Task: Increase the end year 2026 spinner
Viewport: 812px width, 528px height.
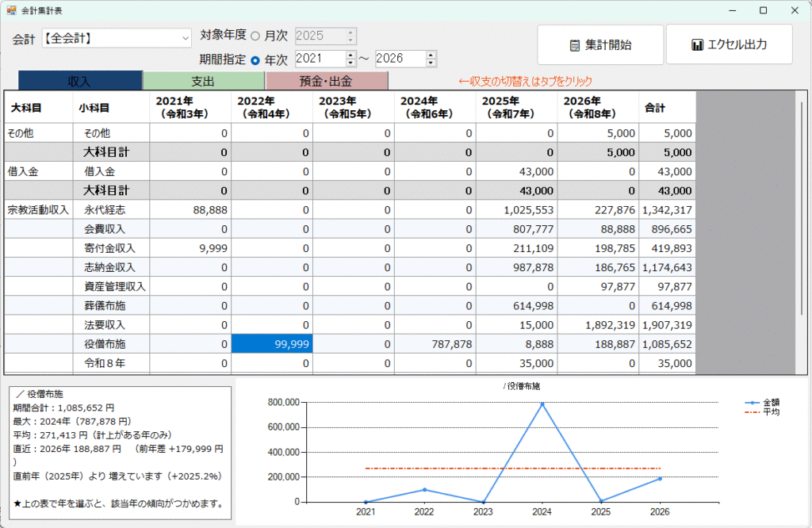Action: [431, 55]
